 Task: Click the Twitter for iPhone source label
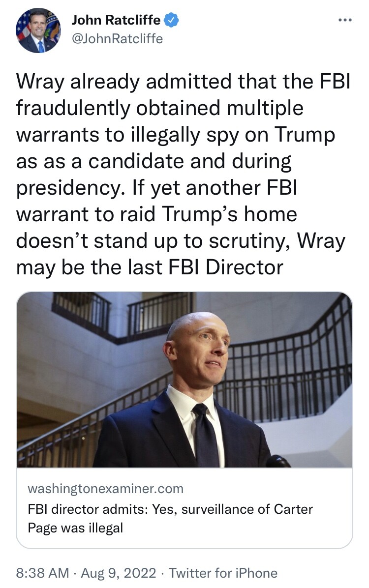pyautogui.click(x=223, y=573)
